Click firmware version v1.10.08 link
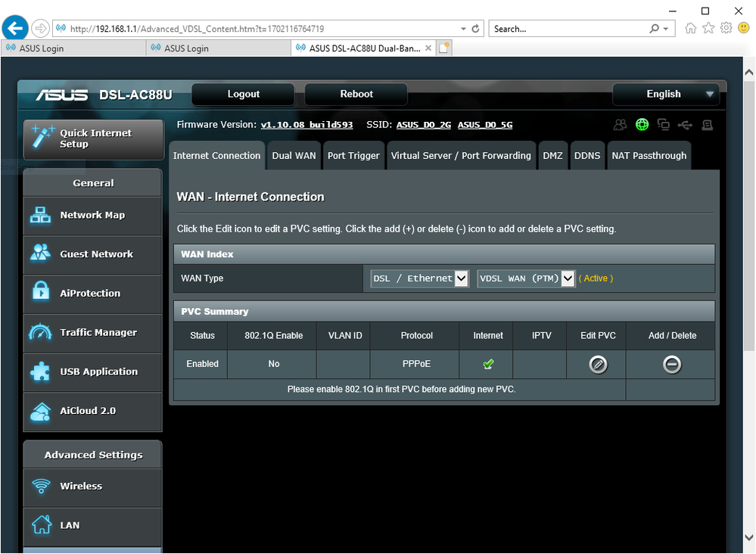This screenshot has width=756, height=554. pos(306,125)
